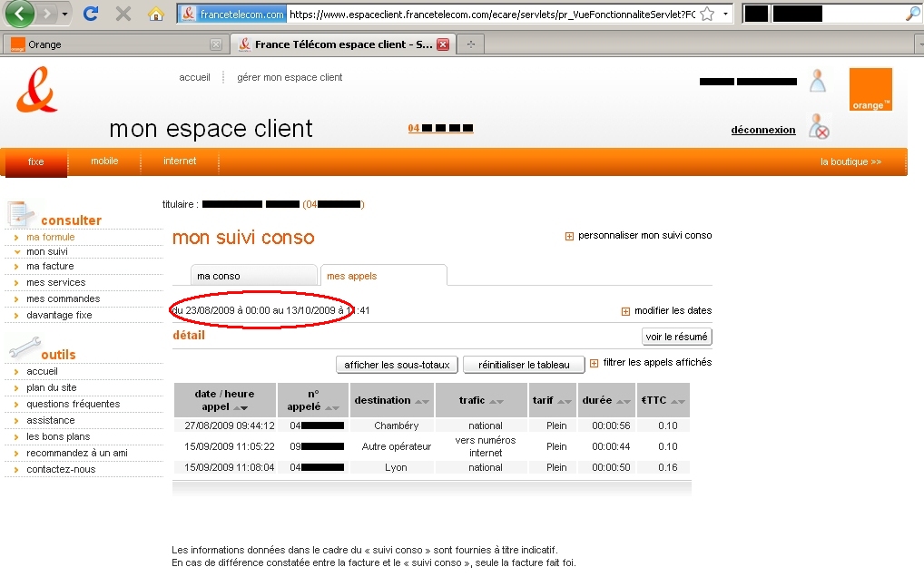Sort table by €TTC column

[663, 400]
